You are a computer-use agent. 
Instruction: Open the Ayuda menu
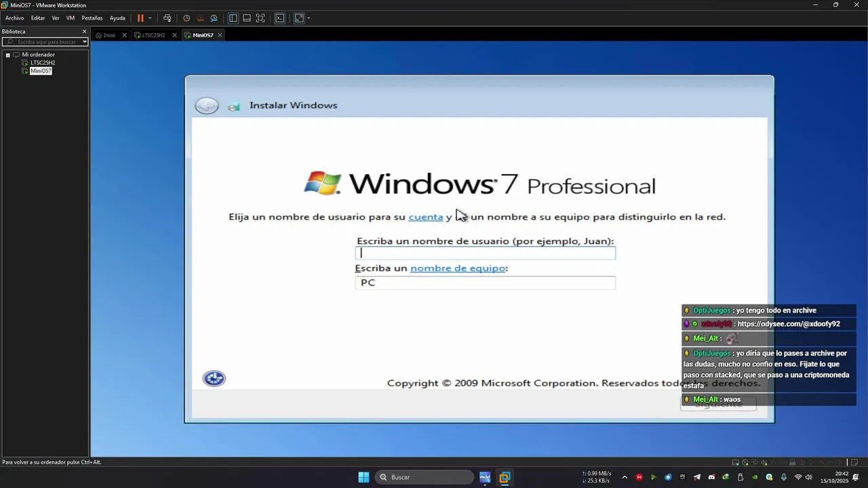click(117, 18)
